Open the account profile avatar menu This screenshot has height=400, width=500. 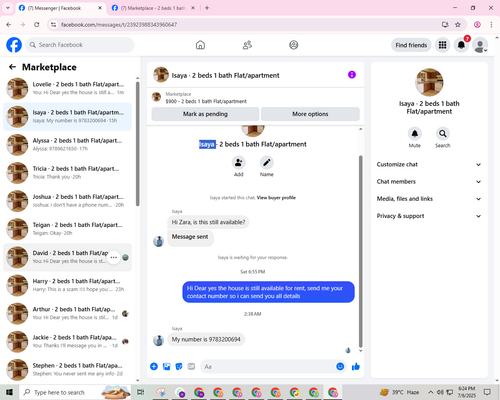click(x=480, y=45)
